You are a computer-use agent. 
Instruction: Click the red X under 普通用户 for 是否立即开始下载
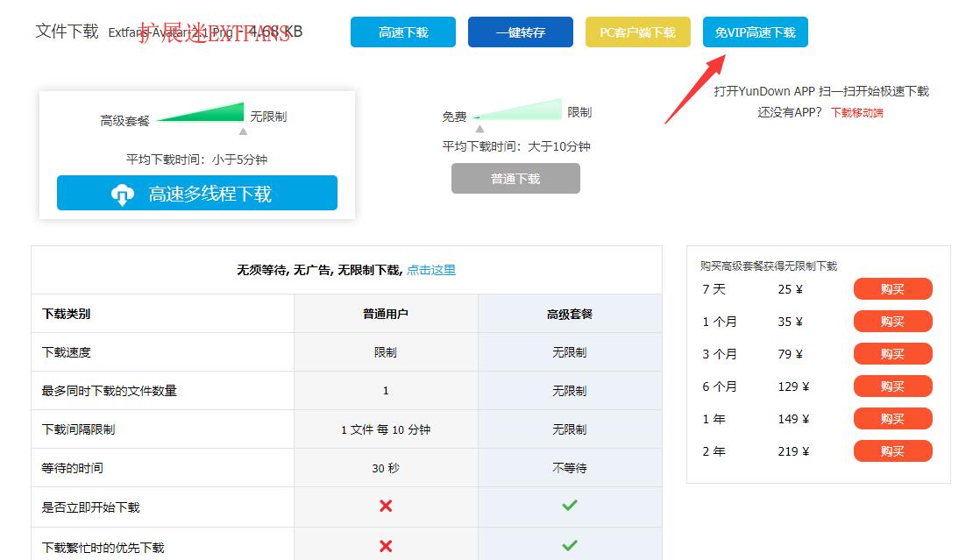coord(386,506)
